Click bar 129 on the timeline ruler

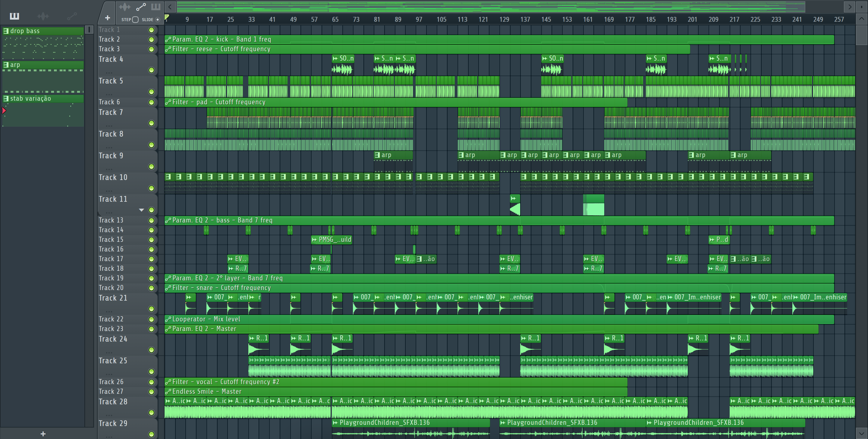point(504,20)
